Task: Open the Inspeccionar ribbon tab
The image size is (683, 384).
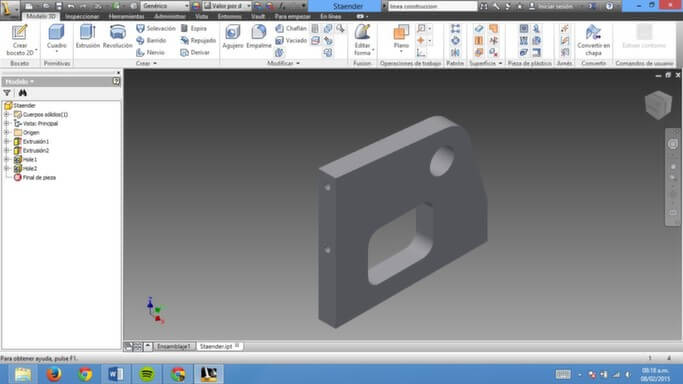Action: click(82, 17)
